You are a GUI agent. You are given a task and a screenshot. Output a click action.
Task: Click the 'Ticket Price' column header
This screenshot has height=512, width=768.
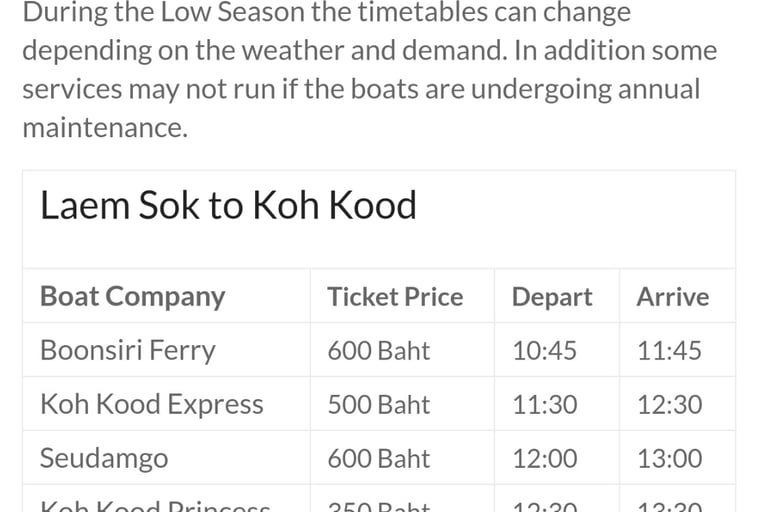[x=395, y=297]
